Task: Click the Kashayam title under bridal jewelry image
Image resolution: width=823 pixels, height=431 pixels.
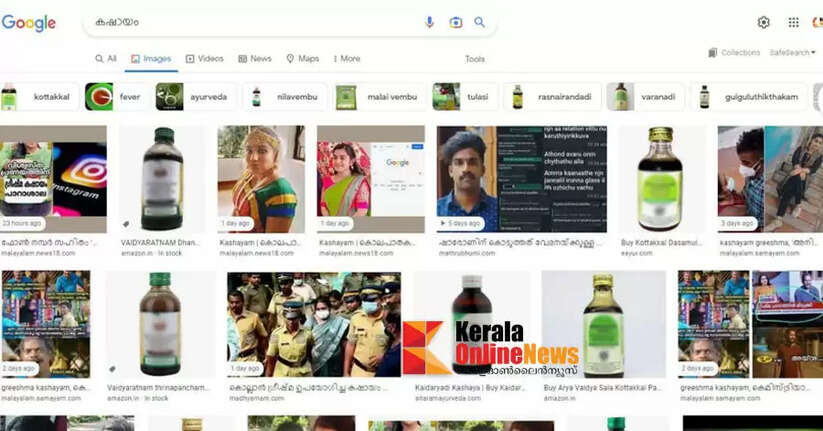Action: point(260,243)
